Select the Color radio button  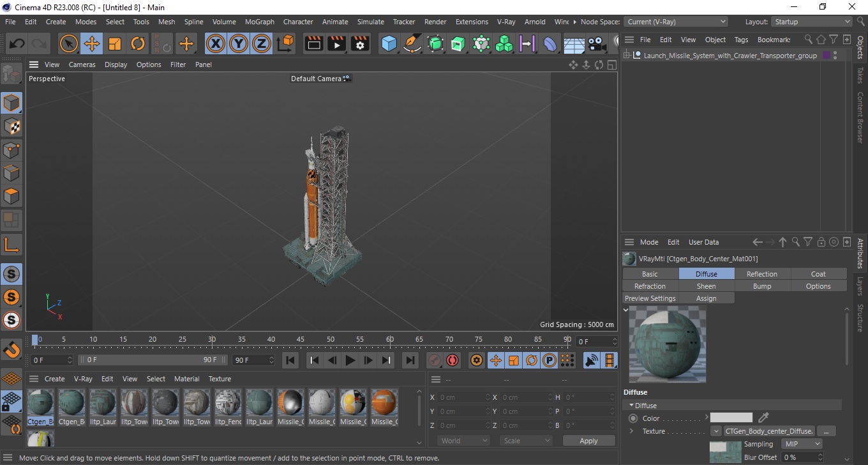[633, 418]
